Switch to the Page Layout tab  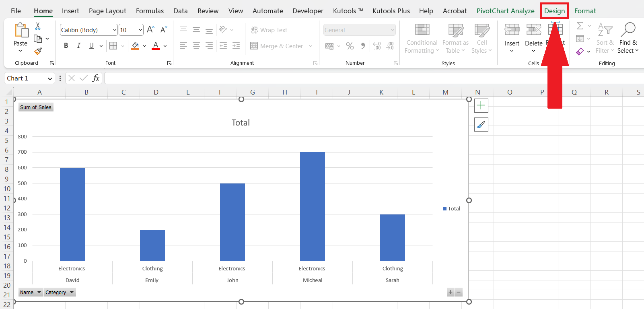[107, 11]
